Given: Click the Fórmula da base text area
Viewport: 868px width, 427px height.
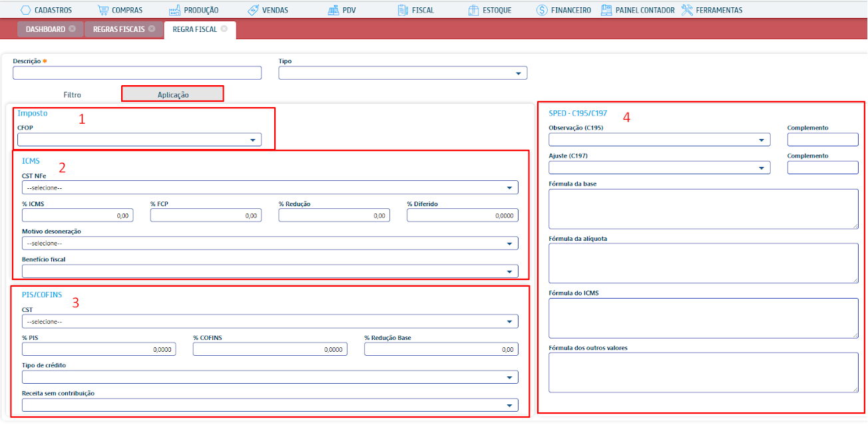Looking at the screenshot, I should (x=703, y=209).
